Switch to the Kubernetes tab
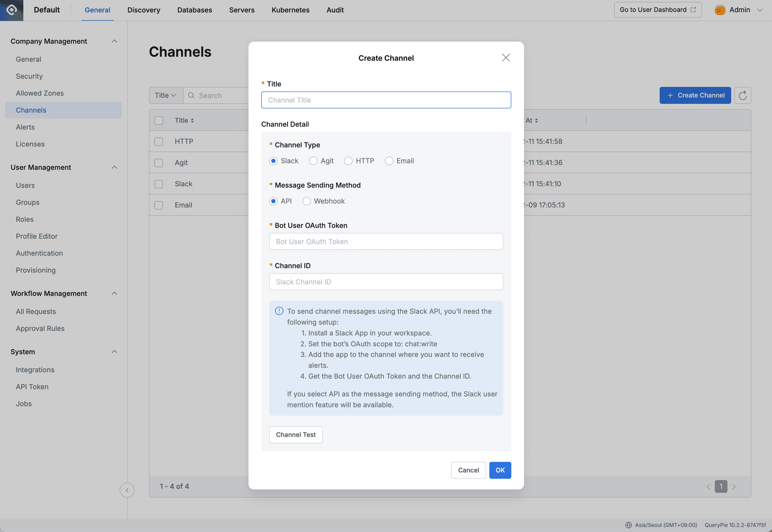Screen dimensions: 772x532 tap(290, 10)
